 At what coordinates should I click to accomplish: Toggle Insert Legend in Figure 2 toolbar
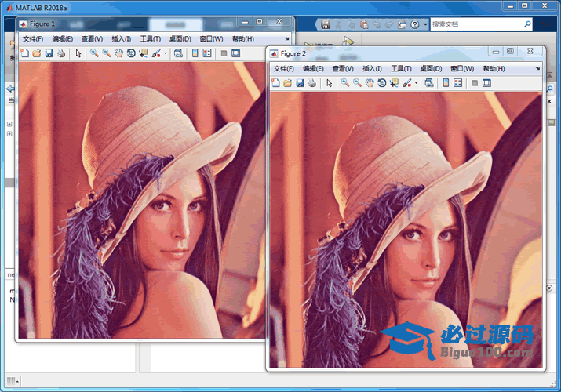point(457,83)
